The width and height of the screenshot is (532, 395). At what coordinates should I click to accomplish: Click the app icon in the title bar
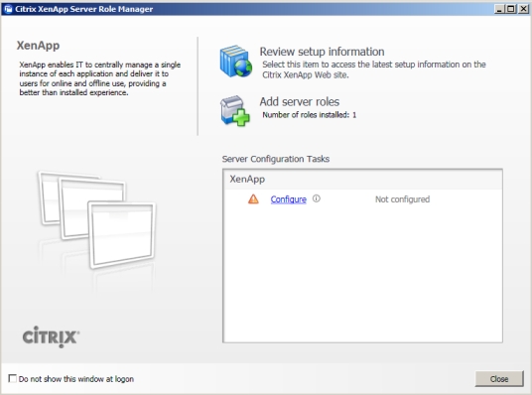tap(8, 9)
